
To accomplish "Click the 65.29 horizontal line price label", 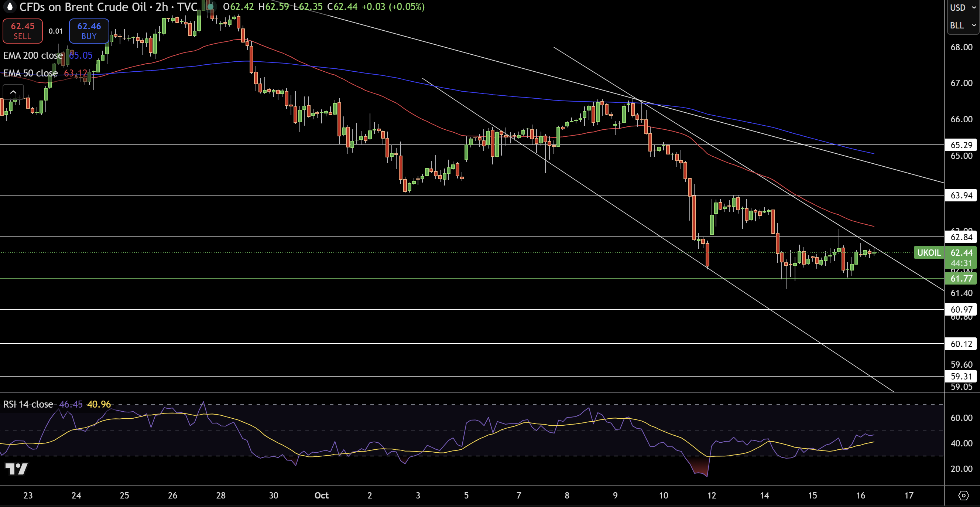I will pos(961,145).
